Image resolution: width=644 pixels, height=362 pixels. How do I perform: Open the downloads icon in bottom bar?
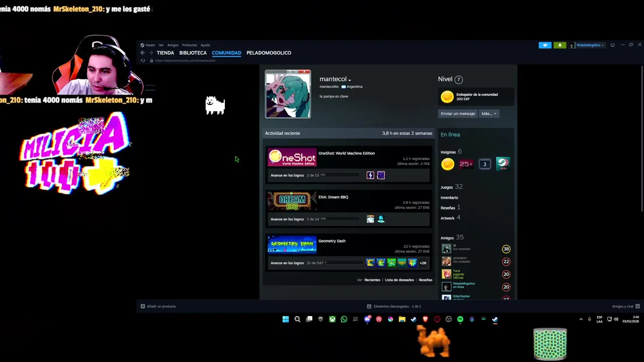[x=369, y=306]
